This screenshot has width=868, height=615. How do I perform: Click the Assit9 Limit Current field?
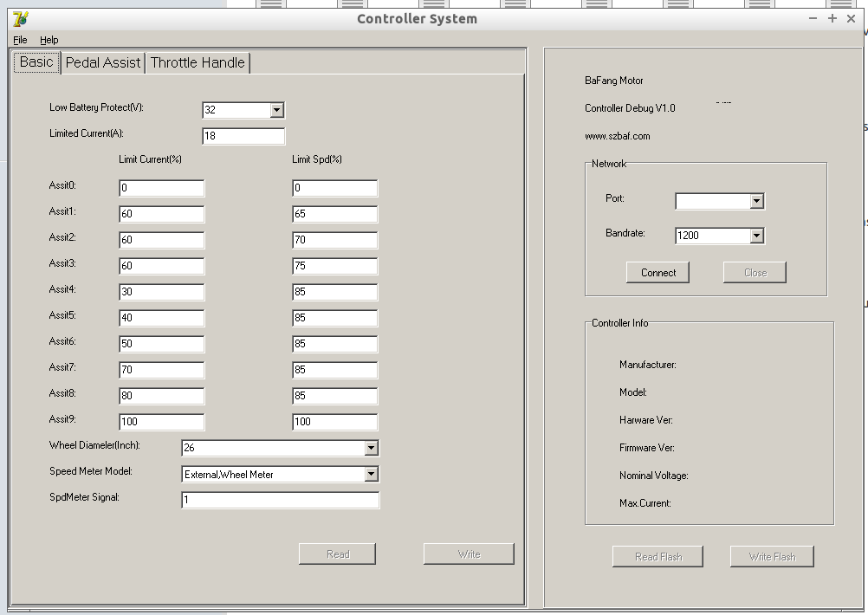162,422
